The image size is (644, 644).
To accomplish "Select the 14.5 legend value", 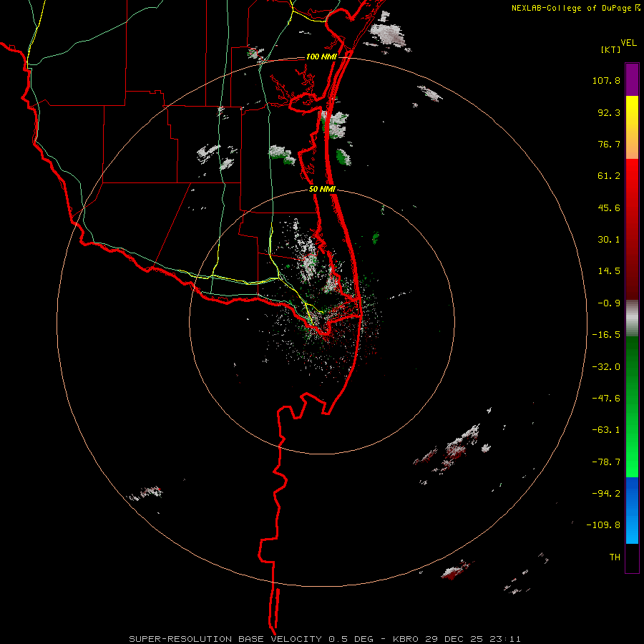I will 609,271.
